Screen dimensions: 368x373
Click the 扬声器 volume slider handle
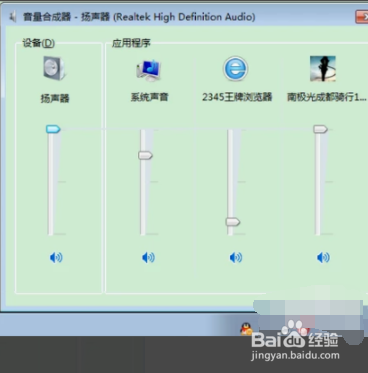click(53, 129)
